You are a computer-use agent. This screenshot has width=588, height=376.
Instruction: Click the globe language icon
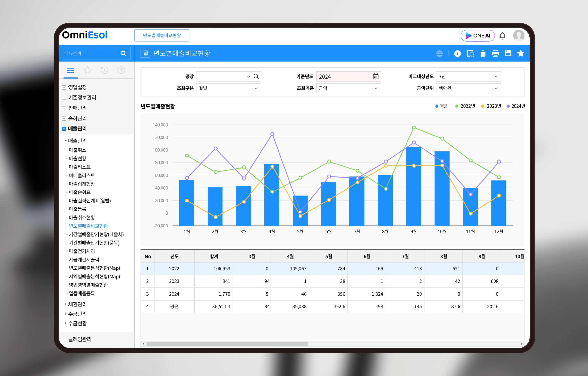coord(439,53)
